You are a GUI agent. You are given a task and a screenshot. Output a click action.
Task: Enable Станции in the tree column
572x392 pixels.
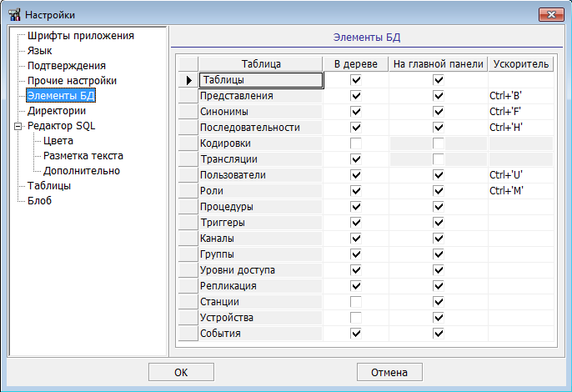point(356,302)
